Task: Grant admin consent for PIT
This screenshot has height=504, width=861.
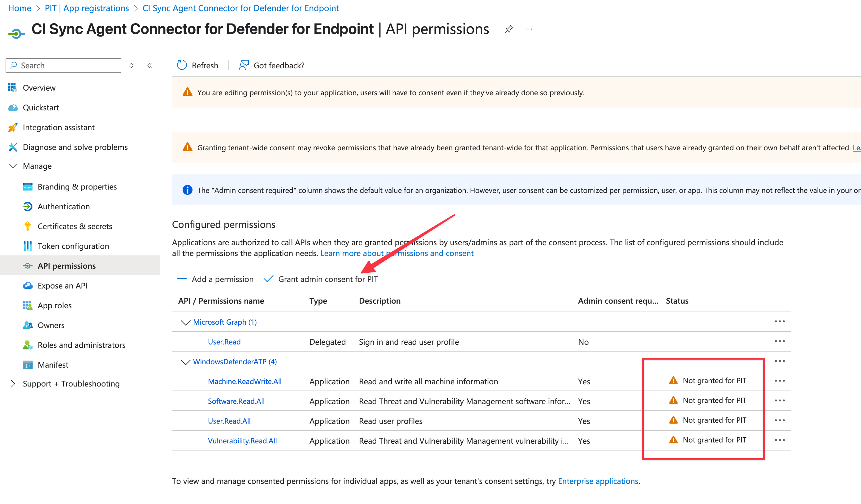Action: click(x=321, y=279)
